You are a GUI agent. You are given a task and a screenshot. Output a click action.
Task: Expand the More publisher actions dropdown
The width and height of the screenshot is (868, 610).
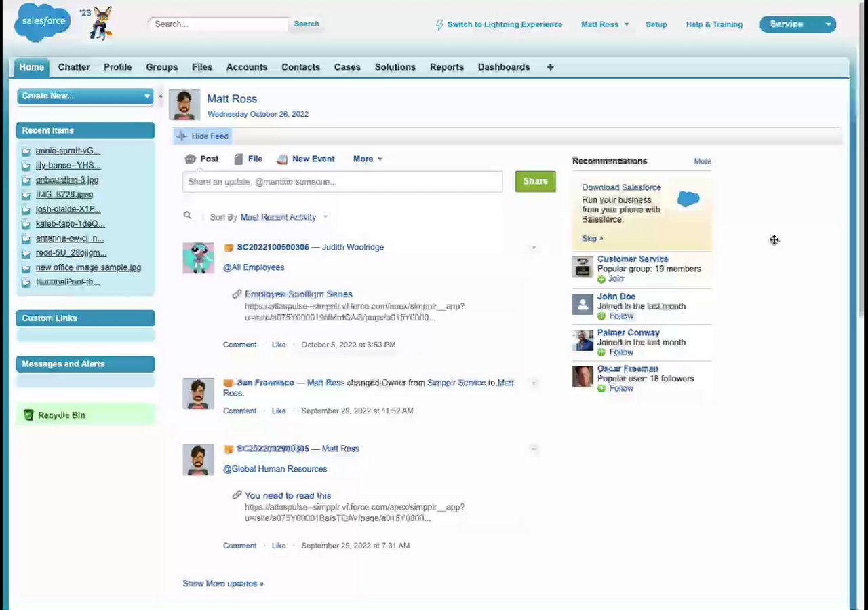[368, 159]
